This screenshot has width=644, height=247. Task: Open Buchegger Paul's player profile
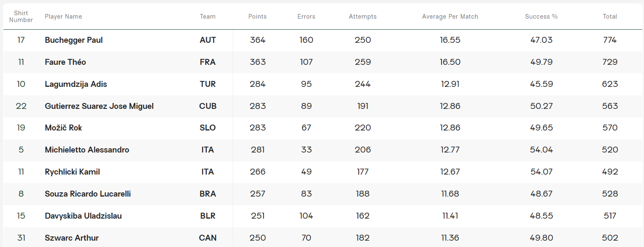[x=74, y=40]
